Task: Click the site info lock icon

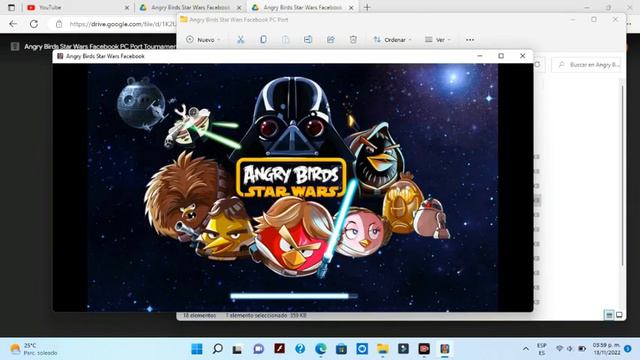Action: (59, 24)
